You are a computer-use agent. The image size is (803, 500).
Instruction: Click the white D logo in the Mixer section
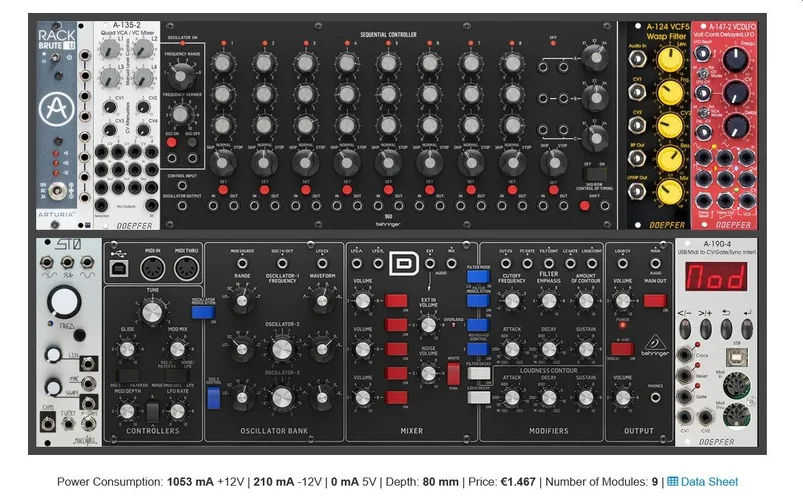click(404, 264)
